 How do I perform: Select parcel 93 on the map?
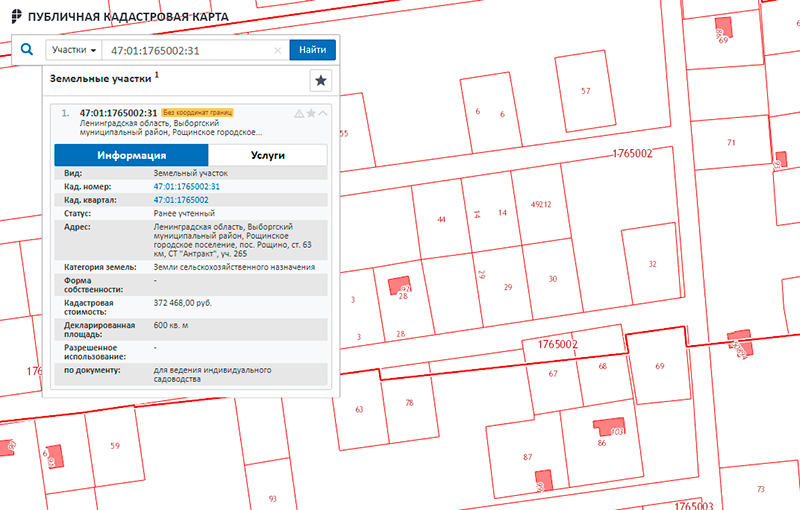[272, 498]
